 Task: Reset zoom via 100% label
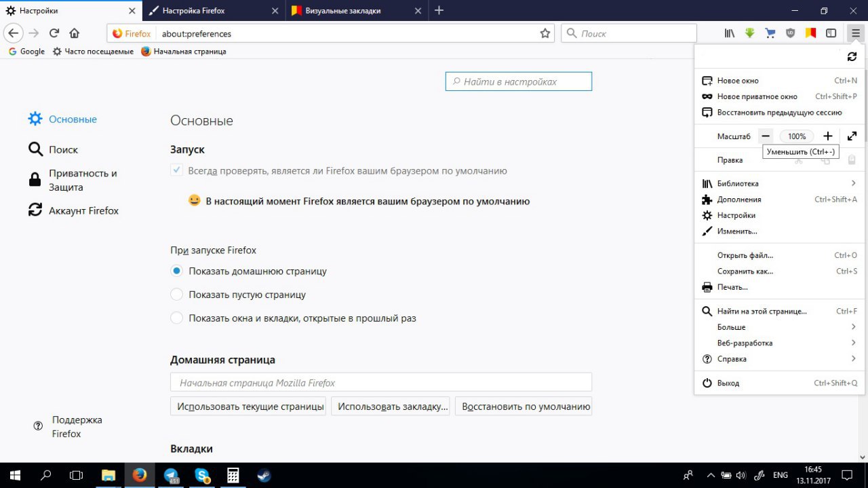(x=797, y=136)
